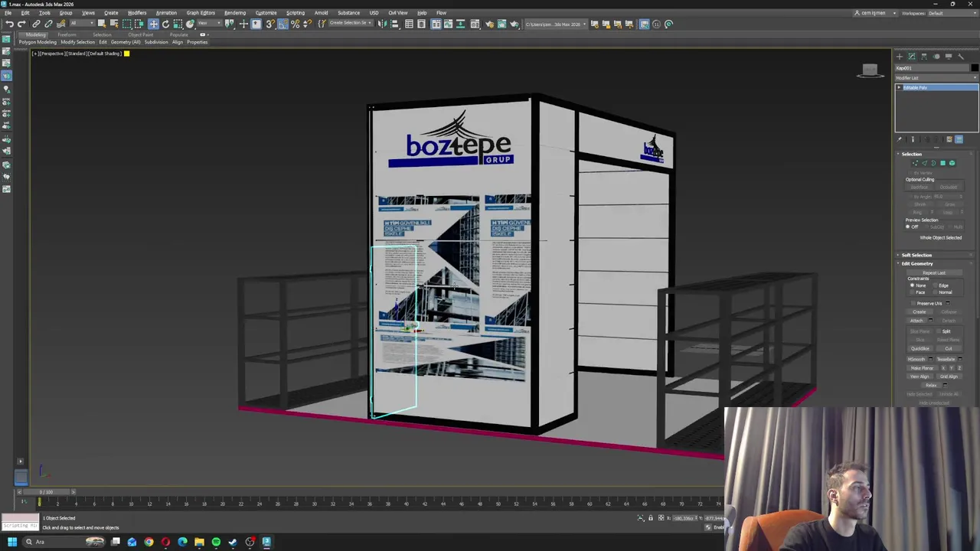This screenshot has width=980, height=551.
Task: Open the Modifier List dropdown
Action: 937,78
